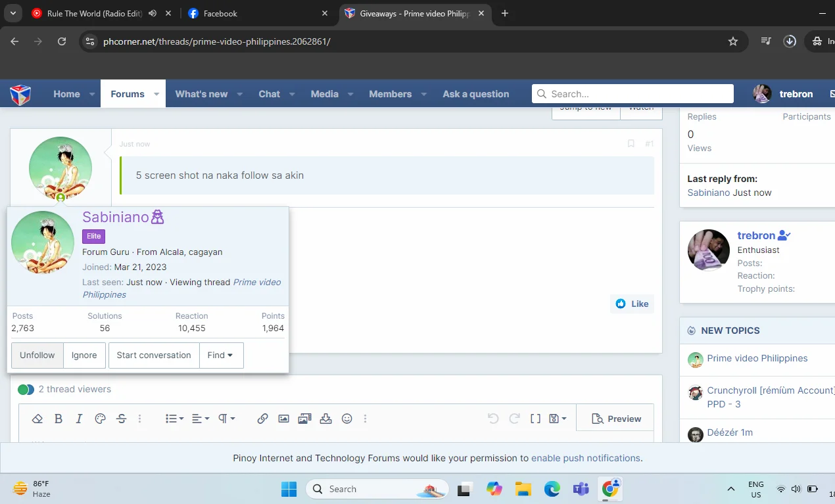Click the Ignore button
The height and width of the screenshot is (504, 835).
tap(84, 355)
